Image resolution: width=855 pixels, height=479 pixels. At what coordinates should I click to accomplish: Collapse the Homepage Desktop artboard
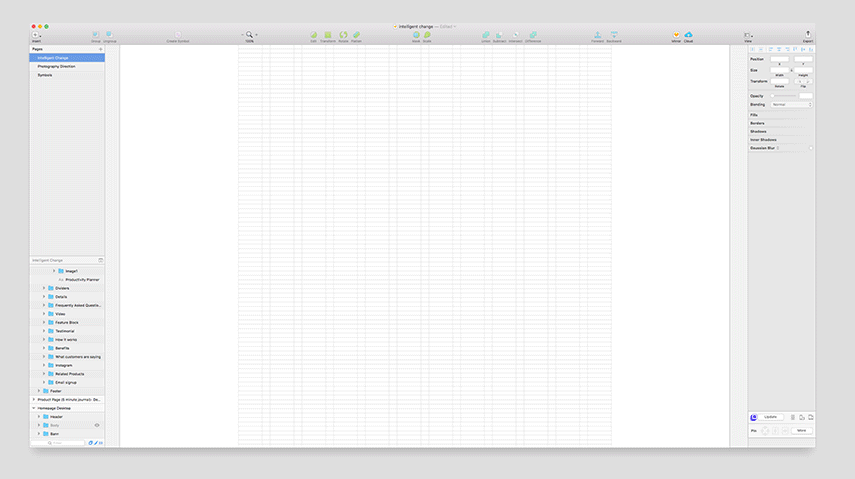pos(34,408)
